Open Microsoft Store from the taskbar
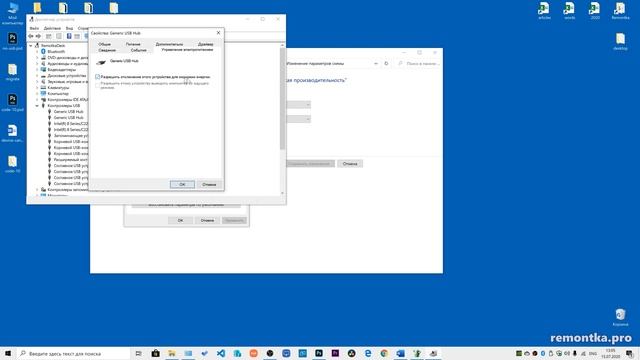640x360 pixels. pyautogui.click(x=156, y=353)
